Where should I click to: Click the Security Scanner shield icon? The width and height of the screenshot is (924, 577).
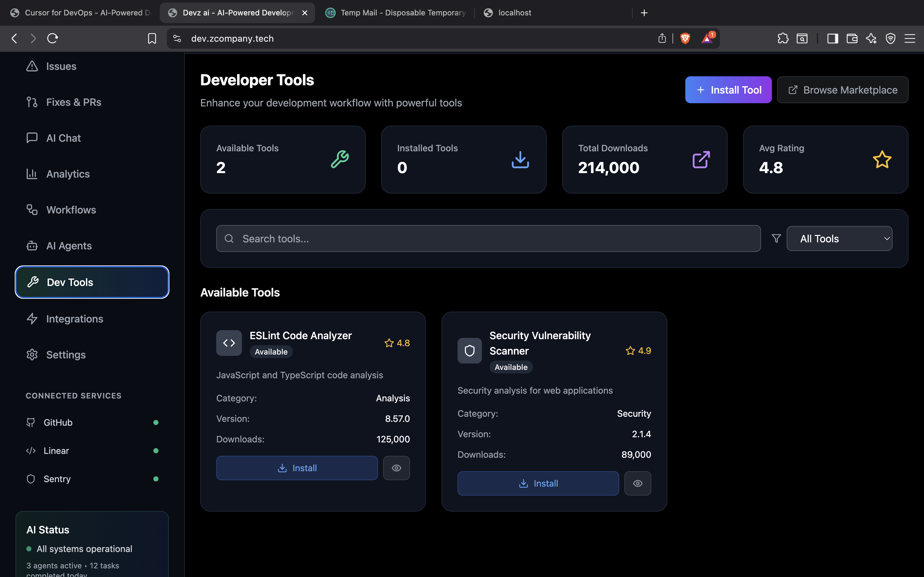(x=469, y=350)
